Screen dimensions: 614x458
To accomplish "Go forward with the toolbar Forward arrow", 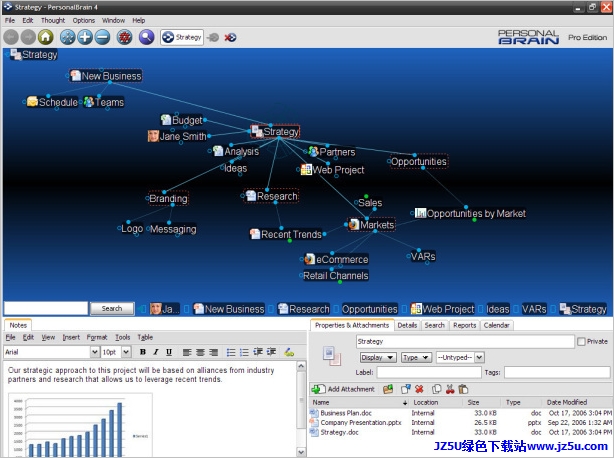I will point(28,37).
